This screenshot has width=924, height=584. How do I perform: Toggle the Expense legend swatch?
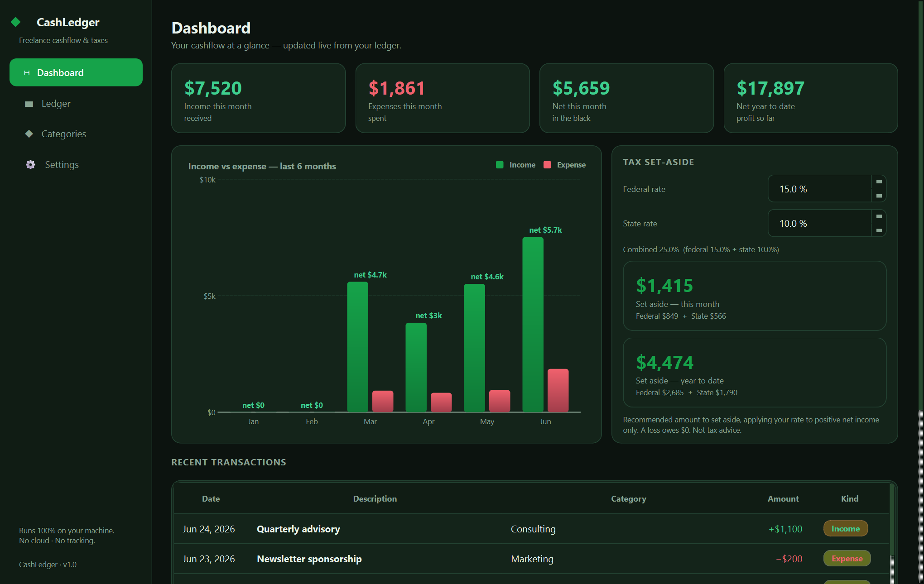(547, 165)
